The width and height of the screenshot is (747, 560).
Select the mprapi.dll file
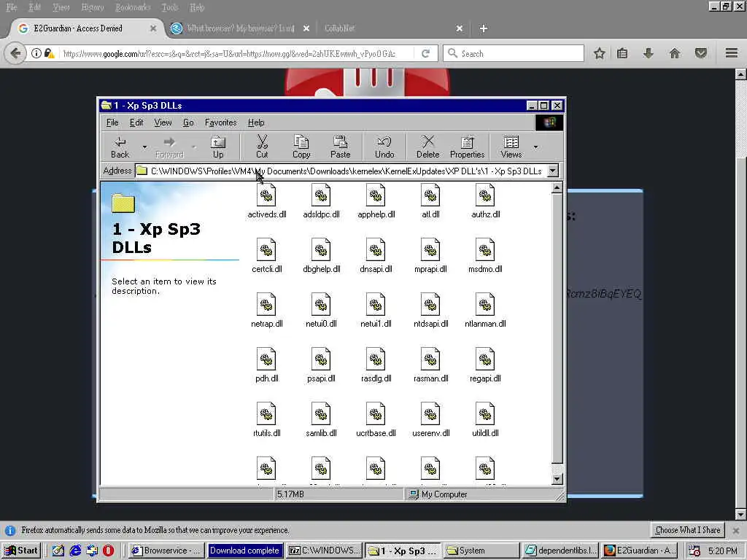point(430,256)
